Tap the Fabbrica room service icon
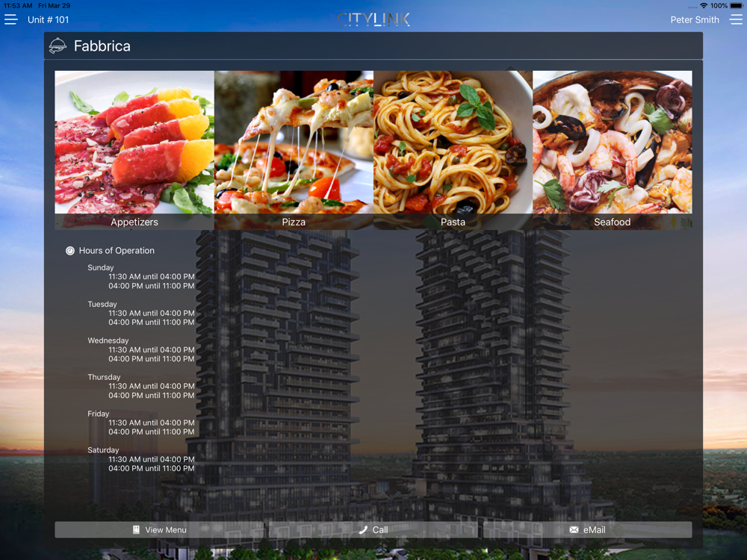The height and width of the screenshot is (560, 747). [58, 46]
